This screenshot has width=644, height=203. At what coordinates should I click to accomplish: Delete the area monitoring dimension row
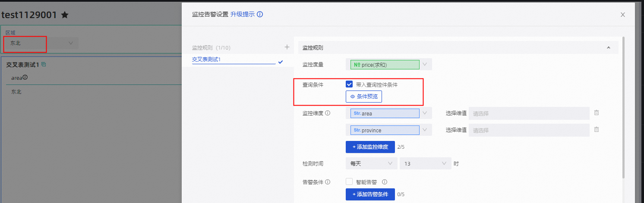point(597,113)
